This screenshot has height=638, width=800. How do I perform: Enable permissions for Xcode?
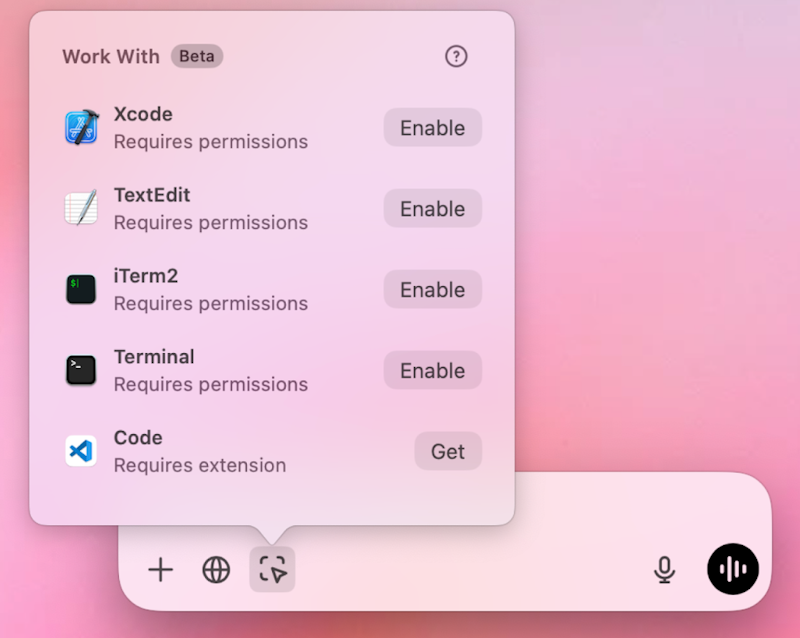(432, 127)
